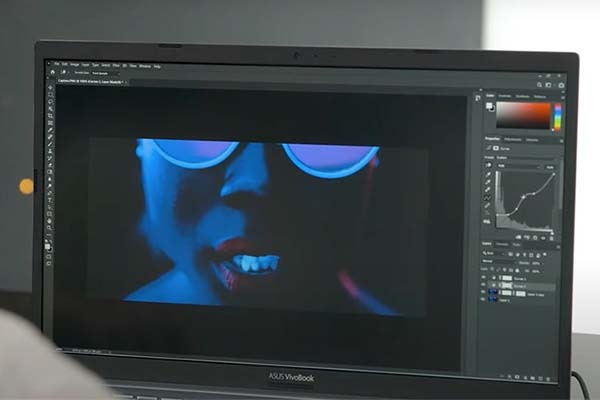
Task: Choose draw to modify the curve pencil
Action: tap(487, 205)
